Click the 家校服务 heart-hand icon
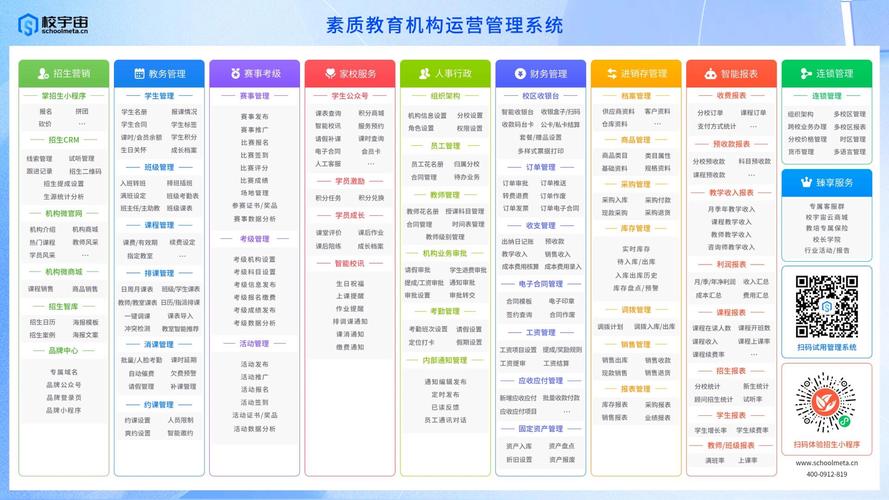Viewport: 889px width, 500px height. (331, 74)
